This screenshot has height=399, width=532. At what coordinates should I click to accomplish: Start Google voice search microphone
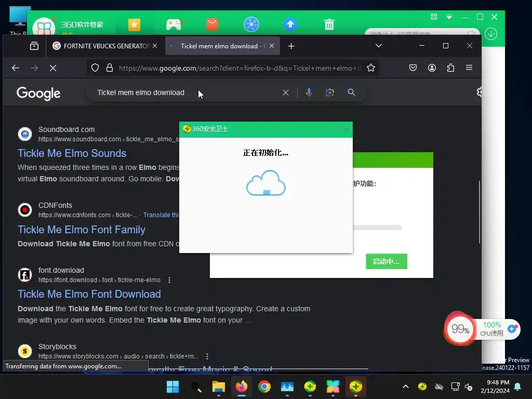[x=309, y=92]
